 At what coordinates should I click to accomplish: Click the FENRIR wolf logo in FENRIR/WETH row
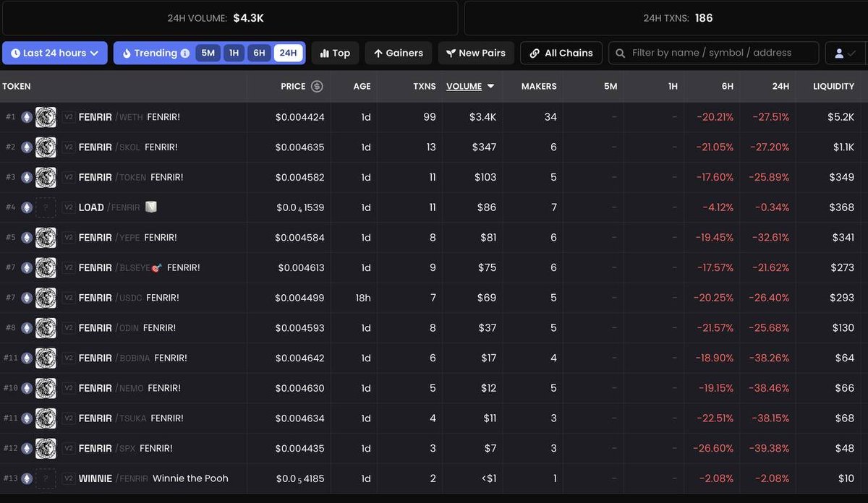[x=46, y=117]
